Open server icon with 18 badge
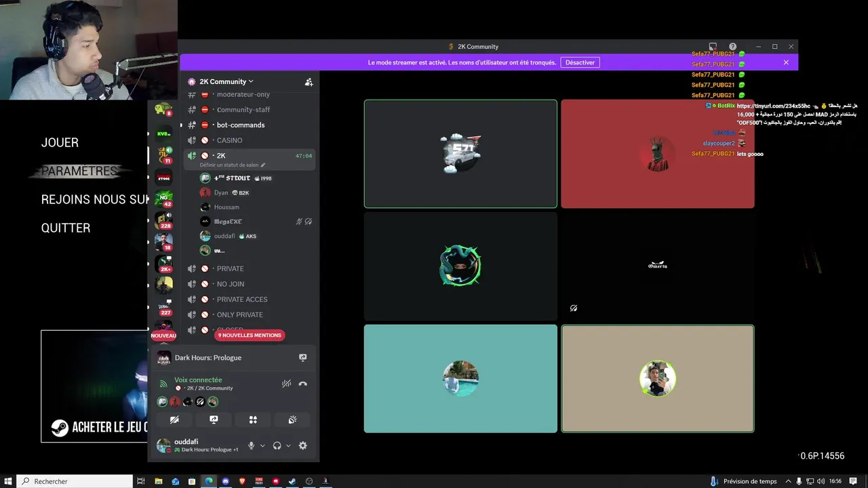Viewport: 868px width, 488px height. [163, 241]
